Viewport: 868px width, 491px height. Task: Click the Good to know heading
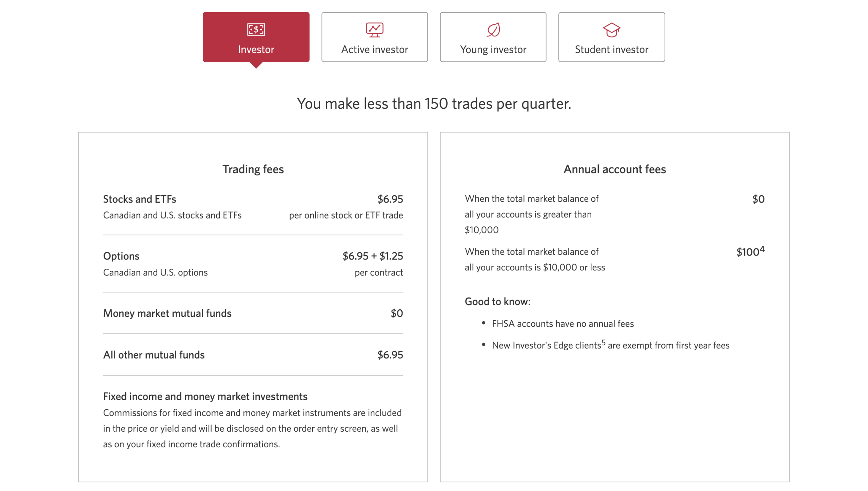point(497,301)
